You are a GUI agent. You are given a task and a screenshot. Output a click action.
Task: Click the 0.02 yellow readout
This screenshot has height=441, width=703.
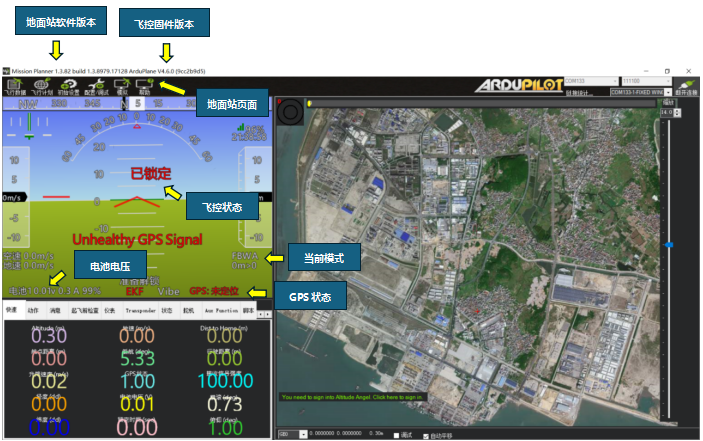(49, 381)
